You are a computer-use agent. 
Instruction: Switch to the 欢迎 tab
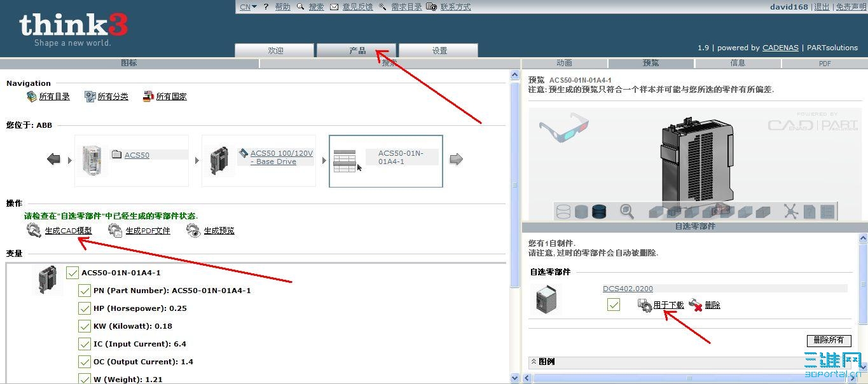[275, 51]
